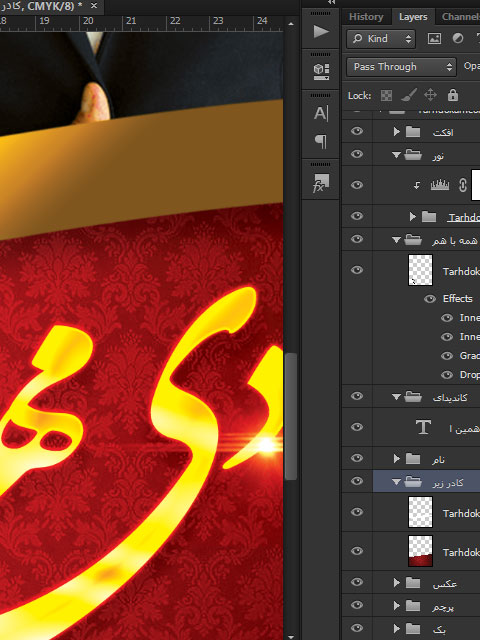
Task: Click the vertical scrollbar up arrow
Action: [x=291, y=24]
